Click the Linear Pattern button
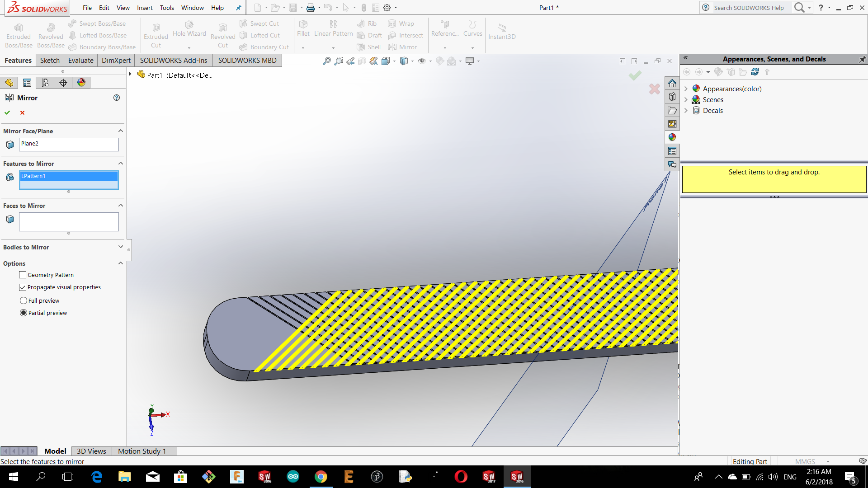 334,29
